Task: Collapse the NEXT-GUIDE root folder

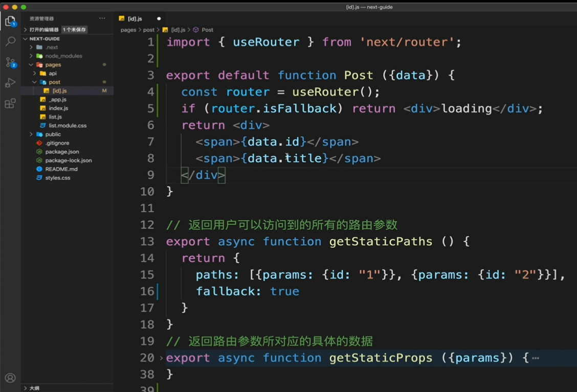Action: point(26,39)
